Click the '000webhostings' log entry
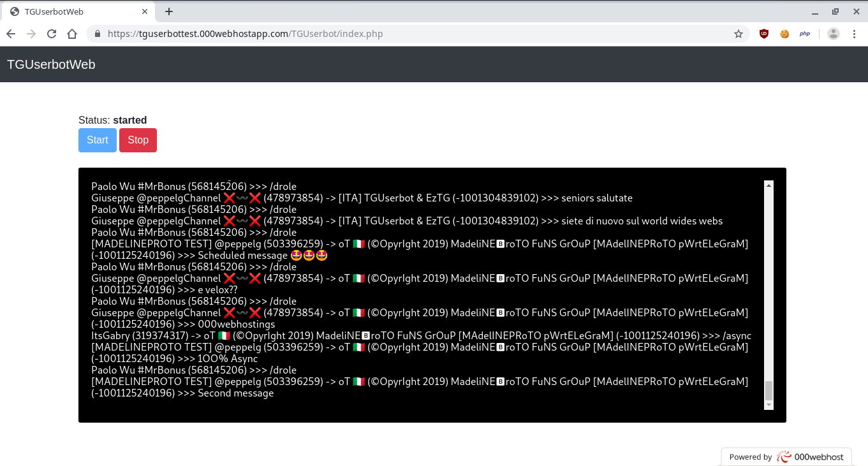 tap(420, 318)
